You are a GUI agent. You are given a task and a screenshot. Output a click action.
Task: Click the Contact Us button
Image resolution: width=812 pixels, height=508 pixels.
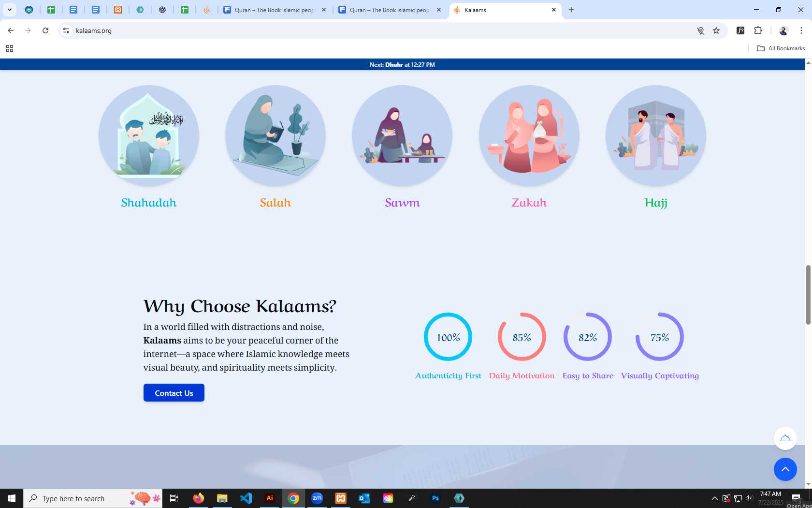pyautogui.click(x=174, y=393)
